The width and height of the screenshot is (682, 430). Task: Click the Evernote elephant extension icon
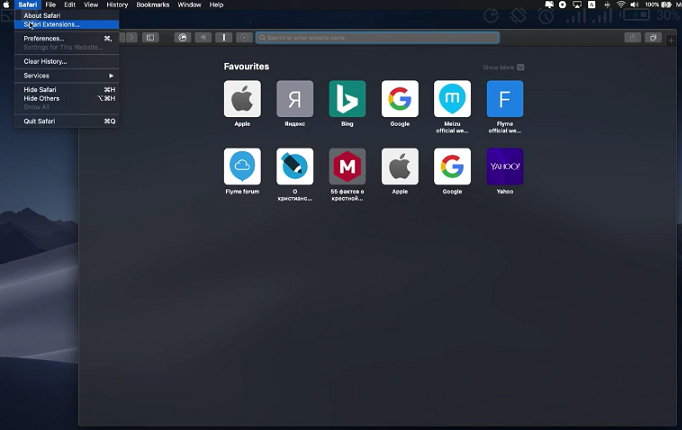(x=203, y=38)
